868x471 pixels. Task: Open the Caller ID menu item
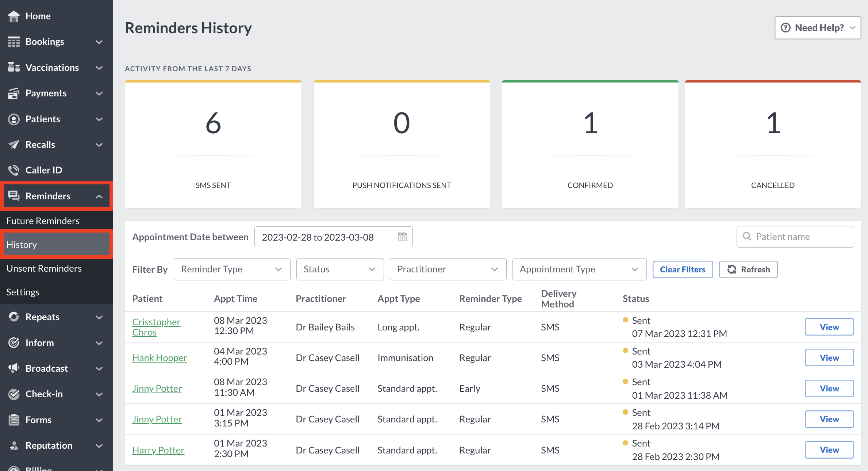(57, 170)
